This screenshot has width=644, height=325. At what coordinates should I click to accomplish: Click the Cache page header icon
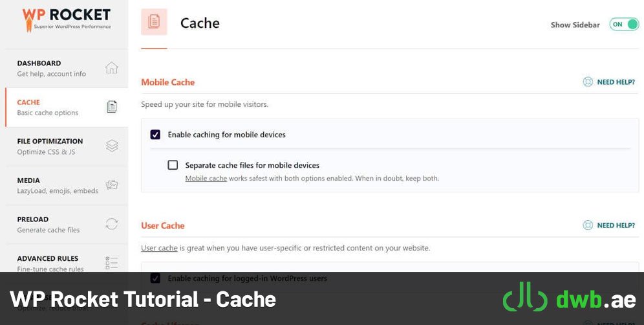[154, 21]
